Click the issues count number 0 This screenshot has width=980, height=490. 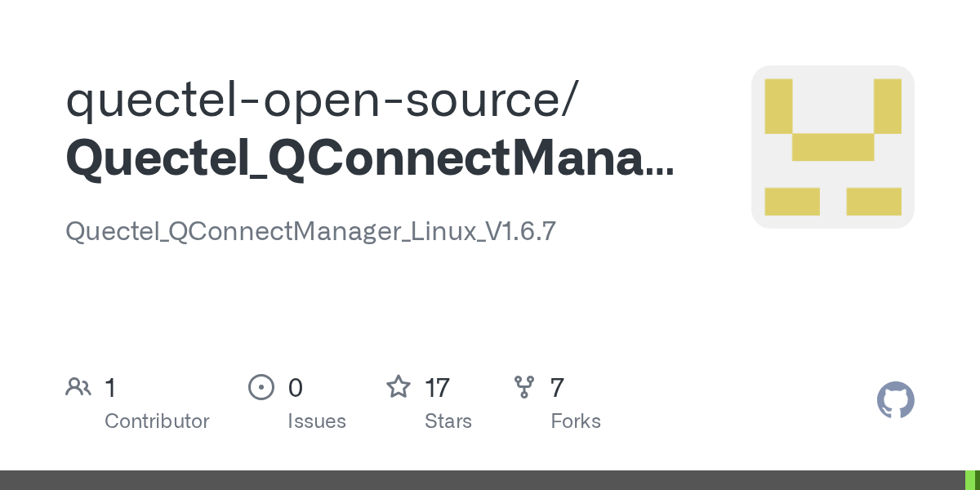pos(296,387)
